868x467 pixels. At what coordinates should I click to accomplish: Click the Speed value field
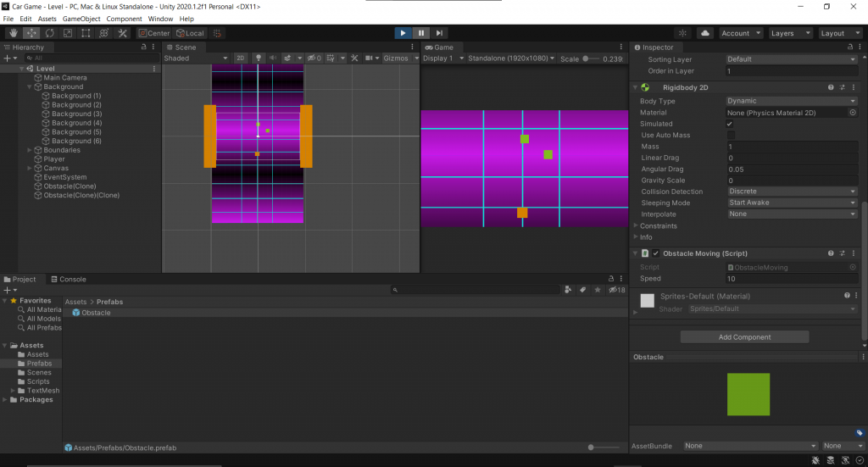(792, 279)
